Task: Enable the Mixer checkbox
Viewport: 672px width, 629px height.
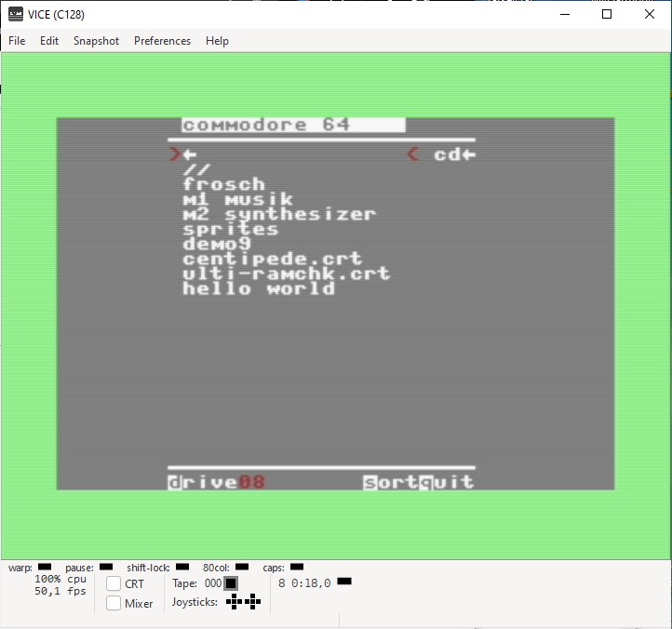Action: coord(114,603)
